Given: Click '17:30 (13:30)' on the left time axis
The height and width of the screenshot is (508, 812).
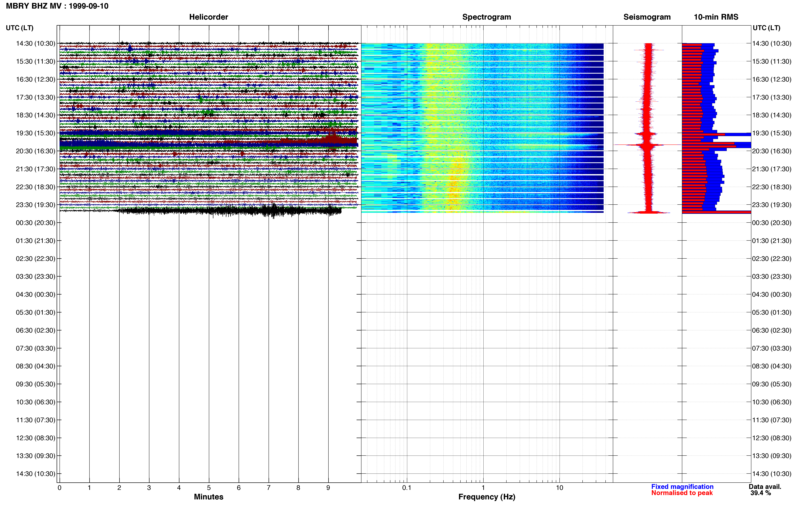Looking at the screenshot, I should (x=36, y=97).
